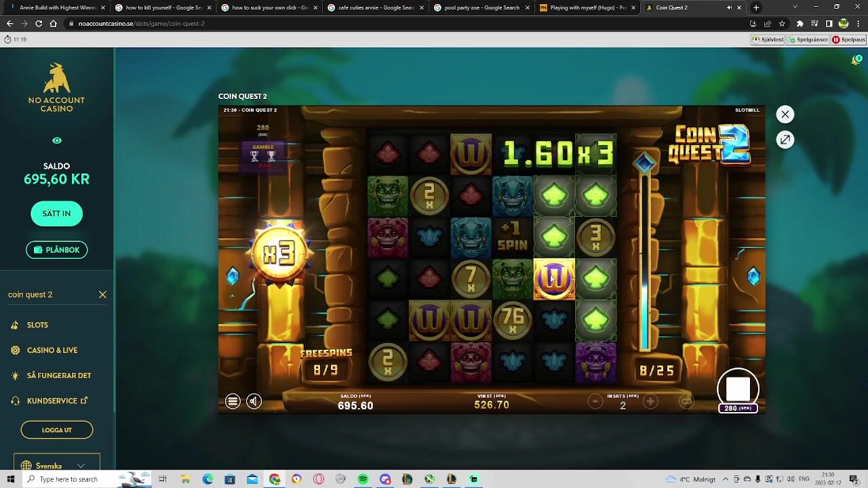Screen dimensions: 868x488
Task: Decrease the bet with minus button
Action: pos(595,402)
